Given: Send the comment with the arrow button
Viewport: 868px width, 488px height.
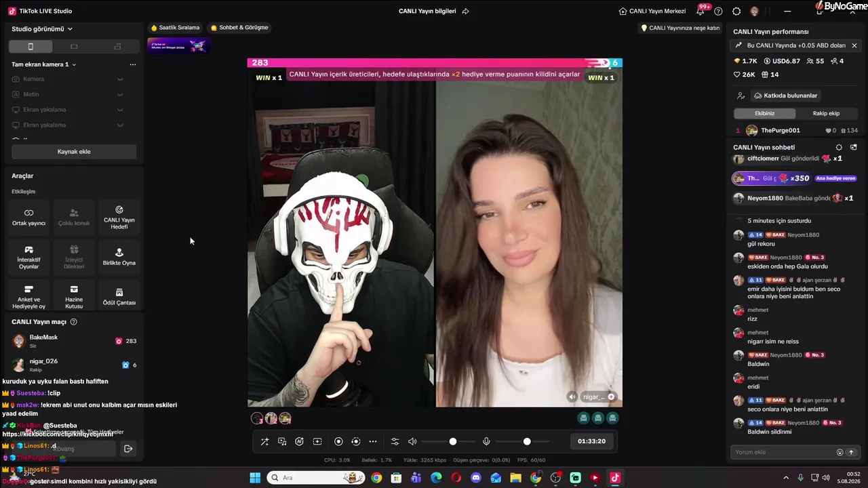Looking at the screenshot, I should [851, 452].
